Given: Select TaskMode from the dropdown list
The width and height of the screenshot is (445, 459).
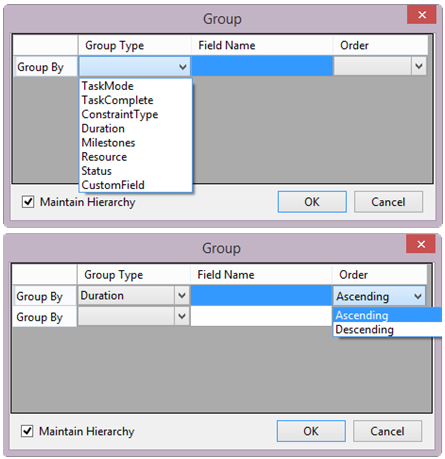Looking at the screenshot, I should click(x=136, y=86).
